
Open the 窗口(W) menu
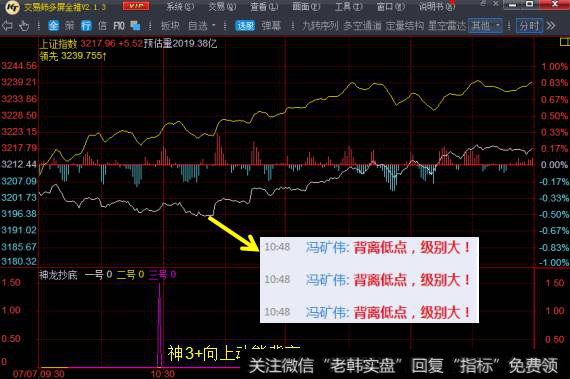390,7
